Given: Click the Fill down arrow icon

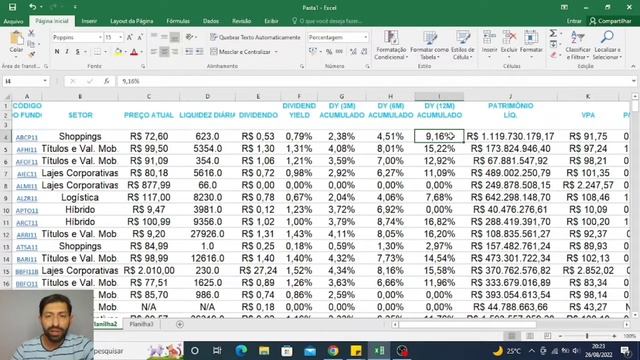Looking at the screenshot, I should pyautogui.click(x=553, y=44).
